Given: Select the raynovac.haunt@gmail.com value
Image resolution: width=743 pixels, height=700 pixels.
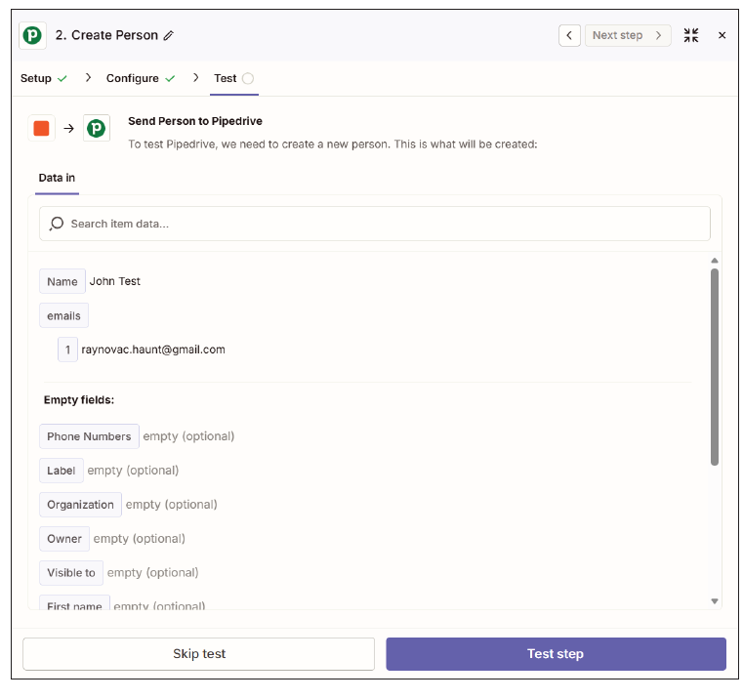Looking at the screenshot, I should [x=153, y=350].
